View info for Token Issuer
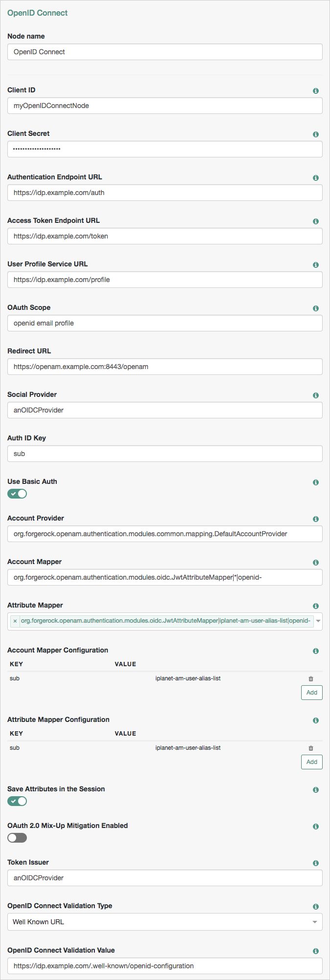The width and height of the screenshot is (330, 980). [316, 863]
